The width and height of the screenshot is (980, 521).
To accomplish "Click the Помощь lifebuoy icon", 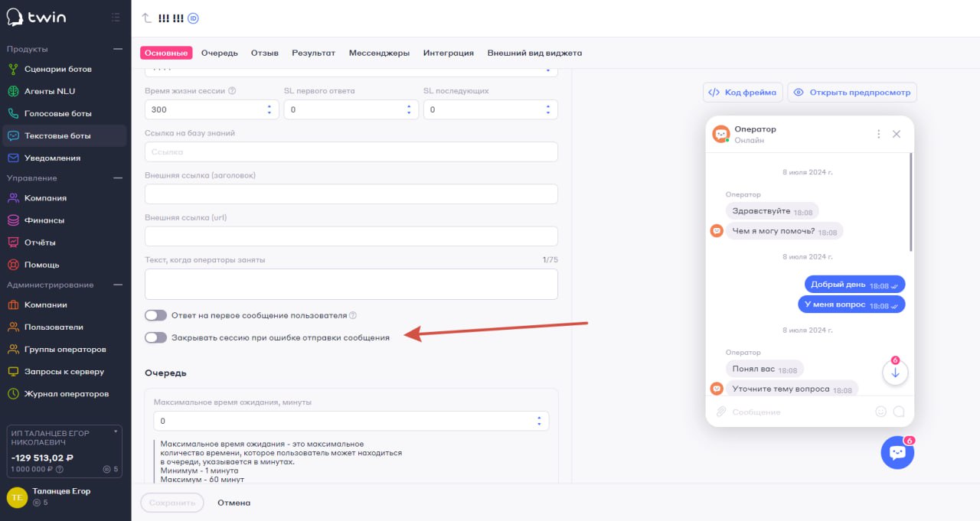I will tap(13, 264).
